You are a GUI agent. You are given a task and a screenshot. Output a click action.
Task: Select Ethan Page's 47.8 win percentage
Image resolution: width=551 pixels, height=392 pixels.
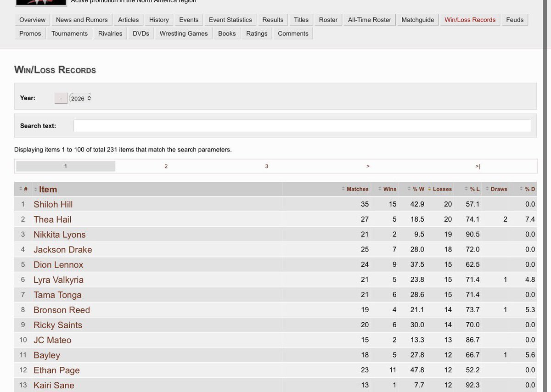coord(417,370)
